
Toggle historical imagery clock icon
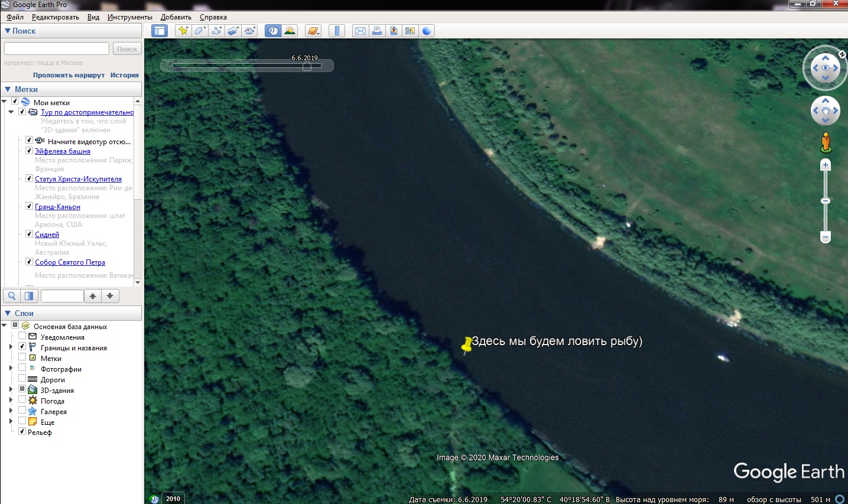click(x=273, y=31)
